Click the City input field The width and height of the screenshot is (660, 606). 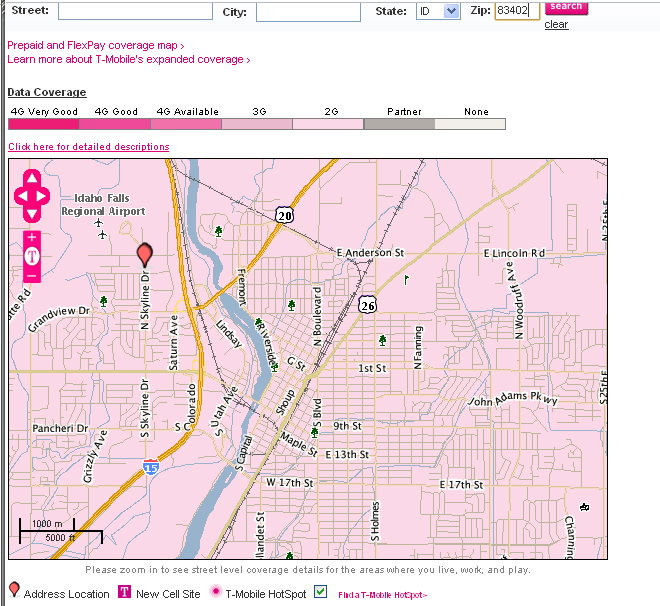(308, 12)
